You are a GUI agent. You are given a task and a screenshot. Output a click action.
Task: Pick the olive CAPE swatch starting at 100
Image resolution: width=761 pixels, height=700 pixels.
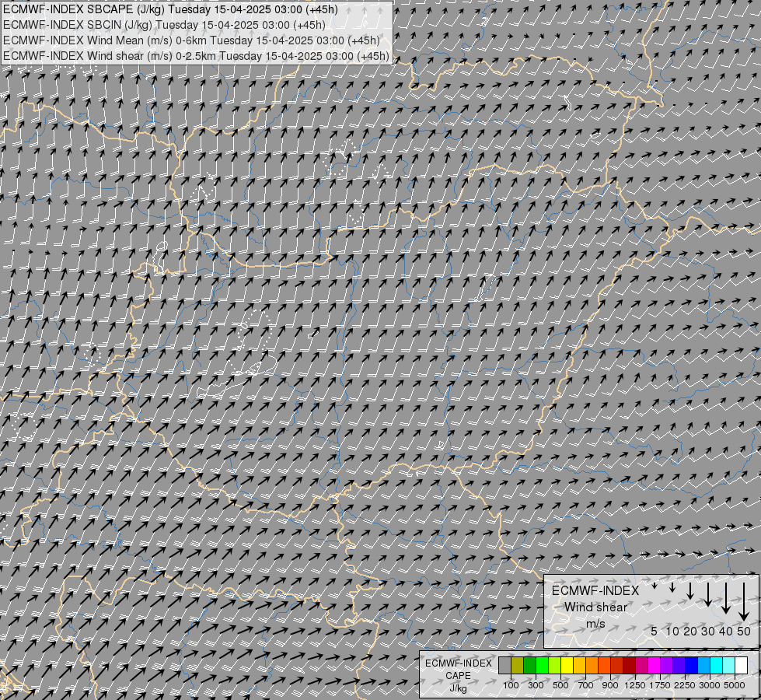coord(518,666)
